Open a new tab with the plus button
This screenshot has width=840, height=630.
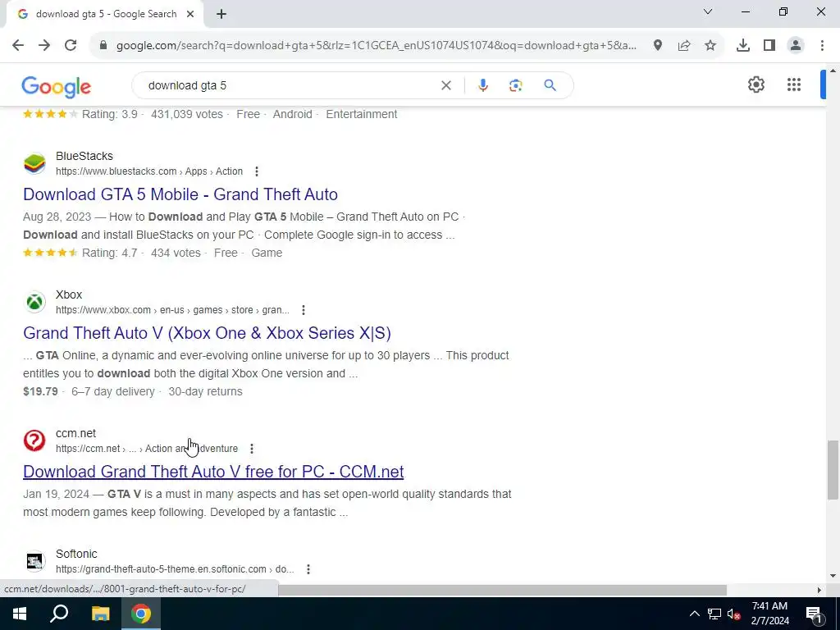(221, 15)
